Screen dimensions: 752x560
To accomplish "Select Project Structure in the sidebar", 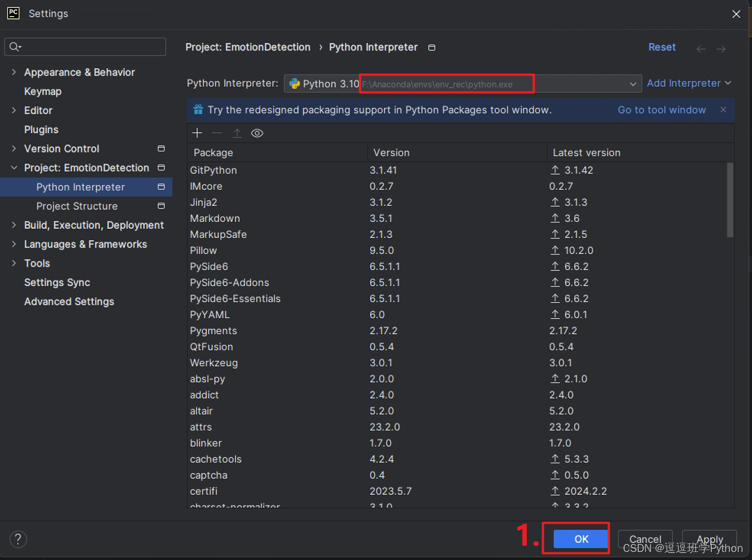I will (77, 206).
